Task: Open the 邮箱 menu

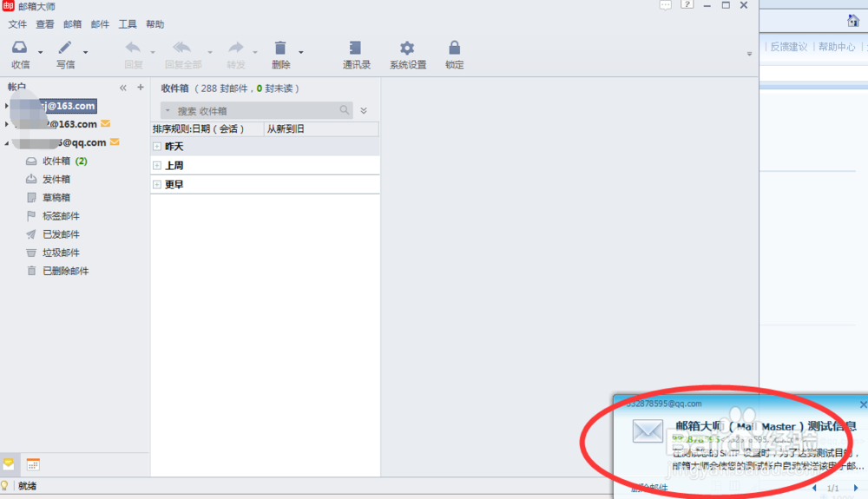Action: (73, 24)
